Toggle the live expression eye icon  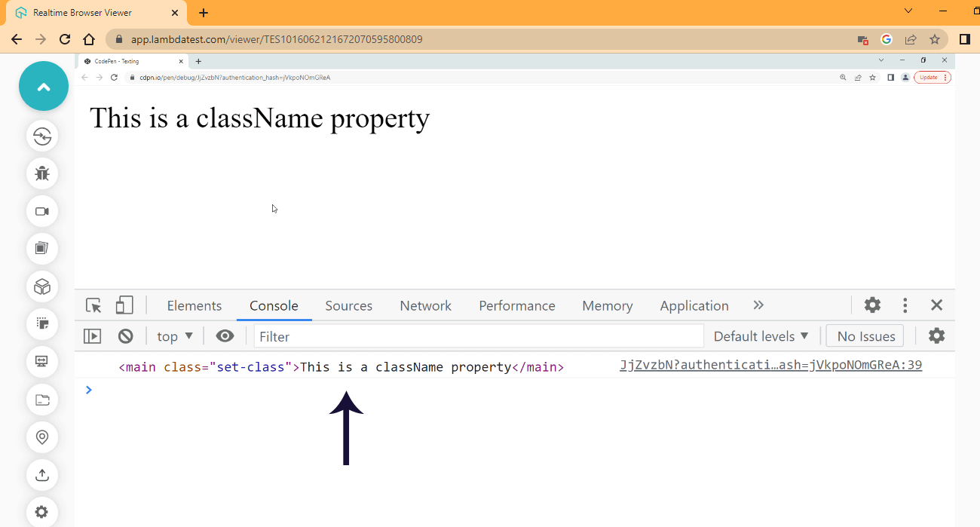pyautogui.click(x=225, y=336)
